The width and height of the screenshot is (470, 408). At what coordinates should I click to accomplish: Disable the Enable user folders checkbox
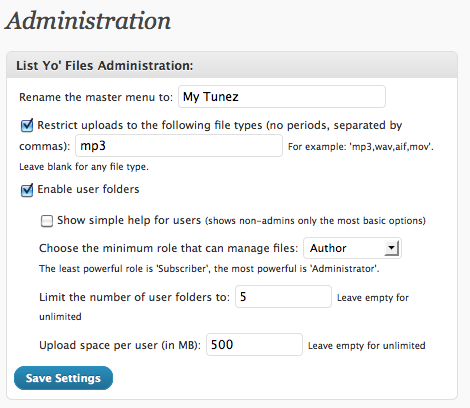[x=27, y=190]
